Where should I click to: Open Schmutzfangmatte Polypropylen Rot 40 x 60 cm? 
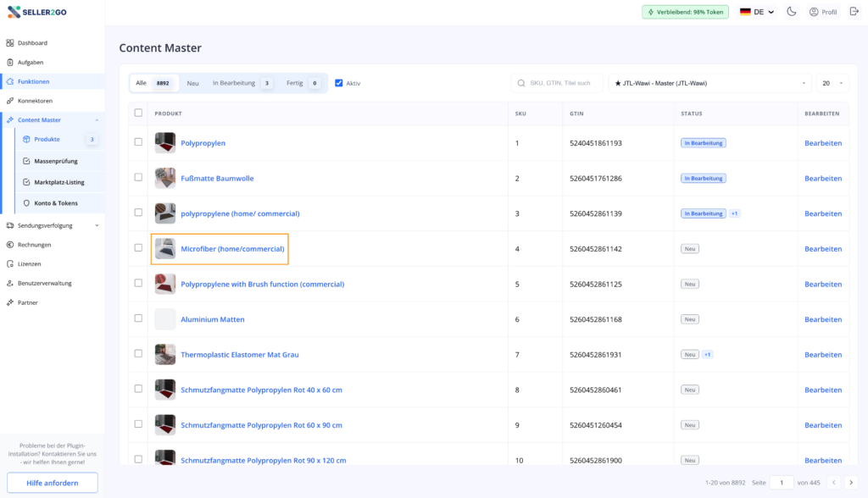point(261,390)
